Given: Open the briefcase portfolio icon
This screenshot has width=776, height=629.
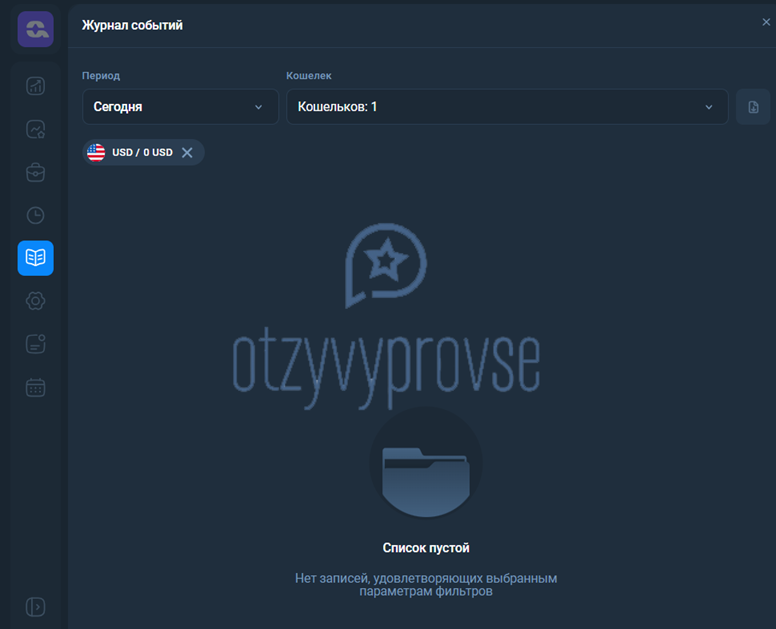Looking at the screenshot, I should 36,172.
